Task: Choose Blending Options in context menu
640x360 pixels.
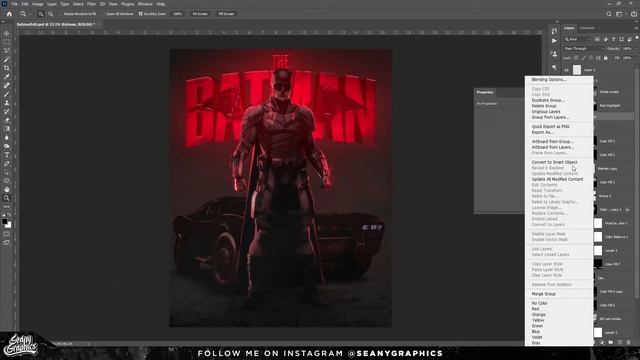Action: [x=549, y=80]
